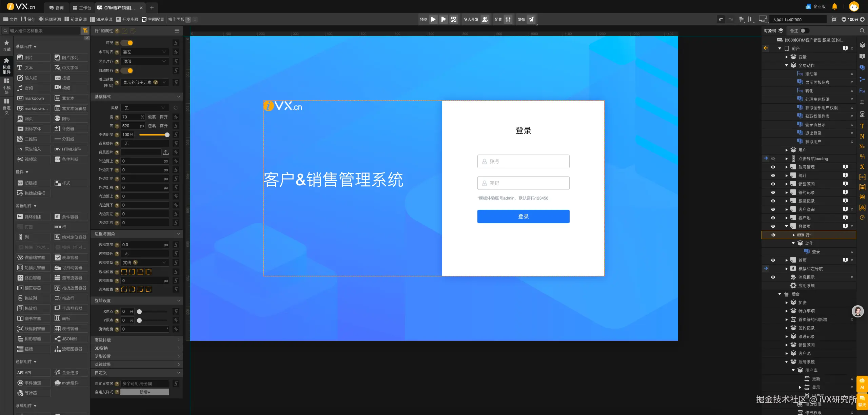
Task: Click the undo arrow in toolbar
Action: click(721, 19)
